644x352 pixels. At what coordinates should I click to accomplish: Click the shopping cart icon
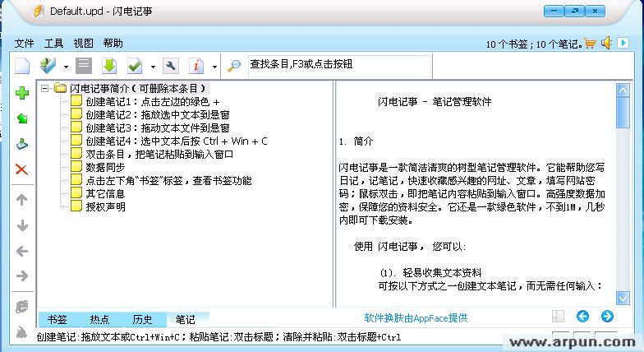(x=590, y=43)
